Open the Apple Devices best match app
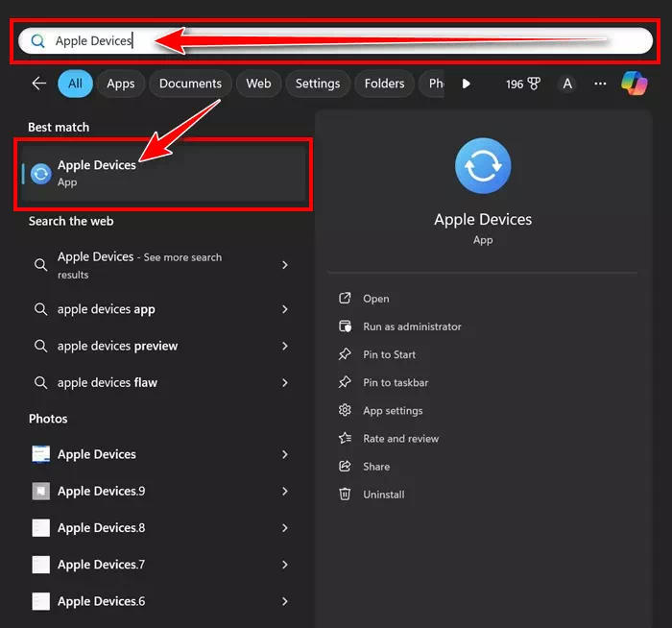 coord(164,174)
